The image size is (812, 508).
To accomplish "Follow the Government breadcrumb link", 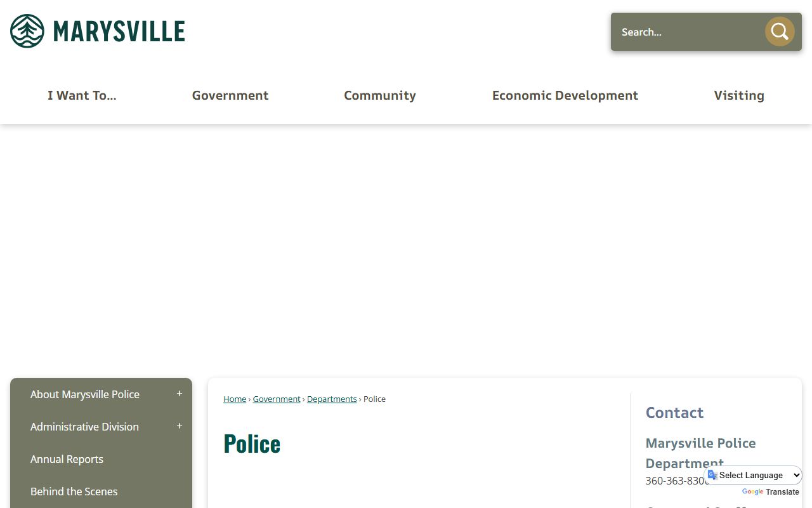I will [277, 399].
